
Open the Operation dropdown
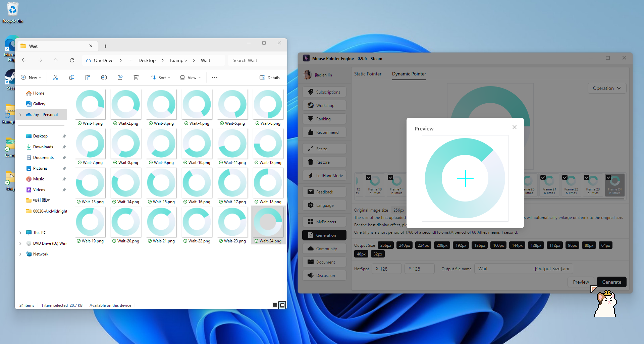click(607, 88)
